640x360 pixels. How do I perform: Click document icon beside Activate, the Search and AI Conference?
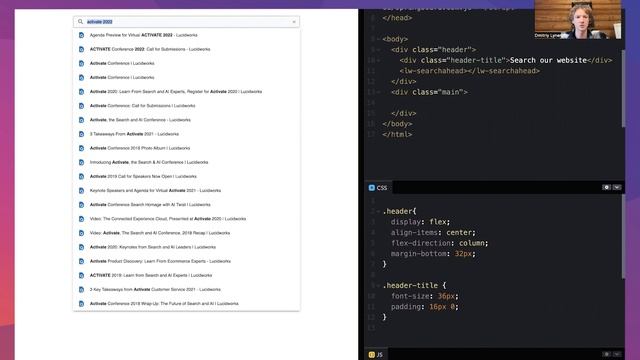[81, 120]
